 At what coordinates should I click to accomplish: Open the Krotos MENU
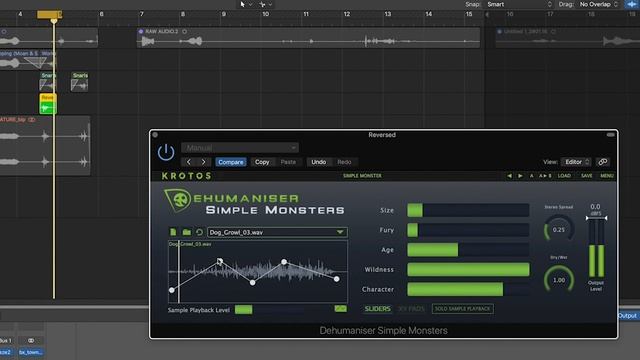tap(607, 176)
